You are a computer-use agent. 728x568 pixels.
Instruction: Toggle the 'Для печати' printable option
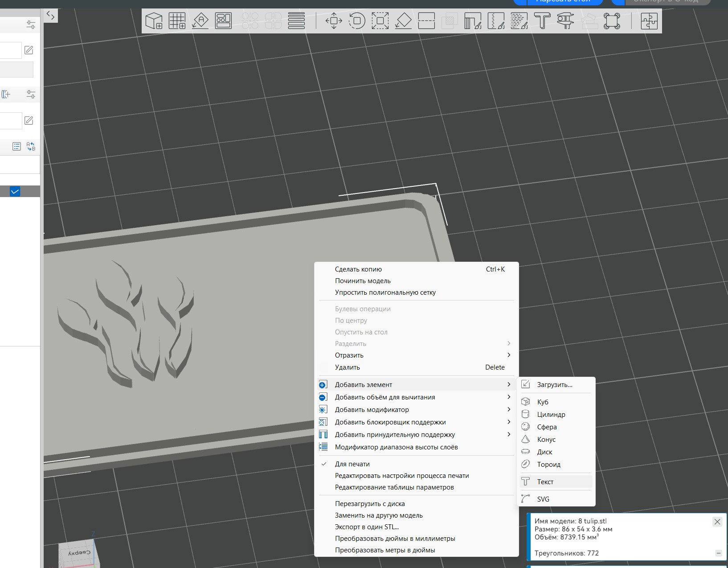(x=352, y=464)
